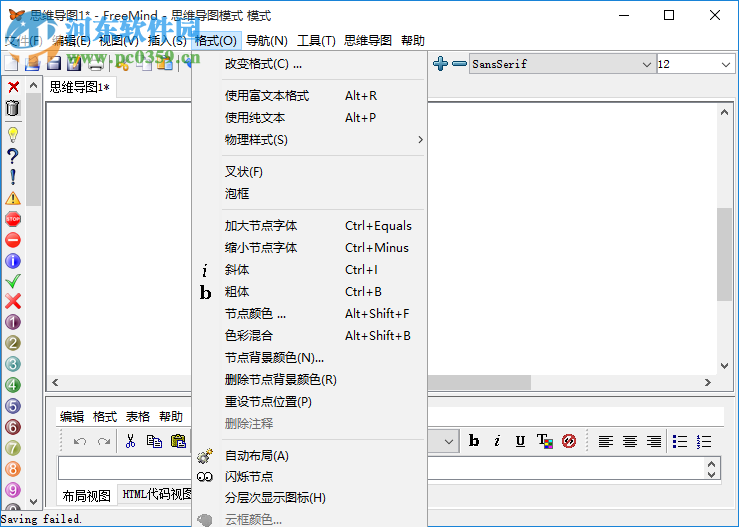Viewport: 739px width, 527px height.
Task: Toggle underline button in note editor toolbar
Action: 520,441
